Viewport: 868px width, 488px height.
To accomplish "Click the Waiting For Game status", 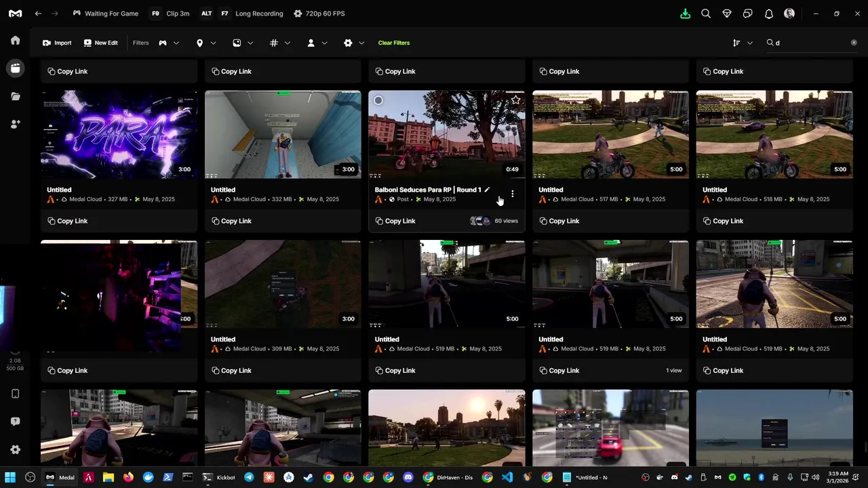I will (x=106, y=14).
